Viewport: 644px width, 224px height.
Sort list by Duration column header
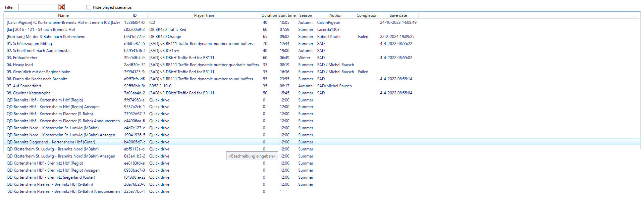tap(269, 15)
